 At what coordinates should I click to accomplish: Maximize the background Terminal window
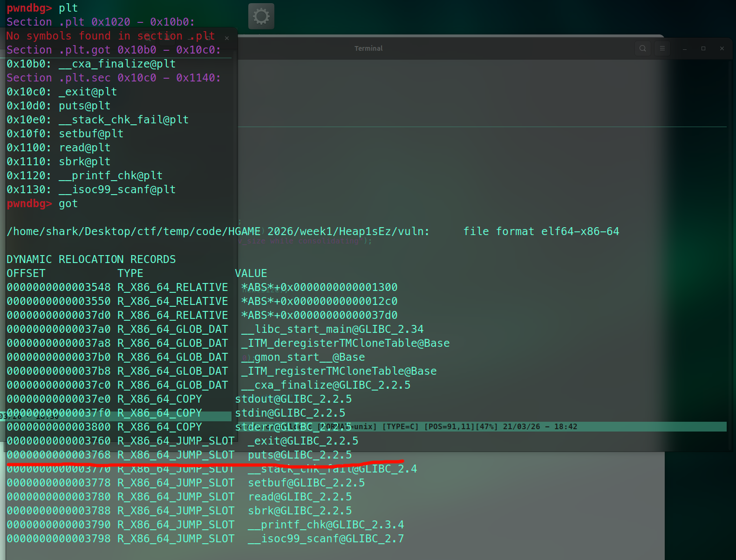pyautogui.click(x=703, y=48)
